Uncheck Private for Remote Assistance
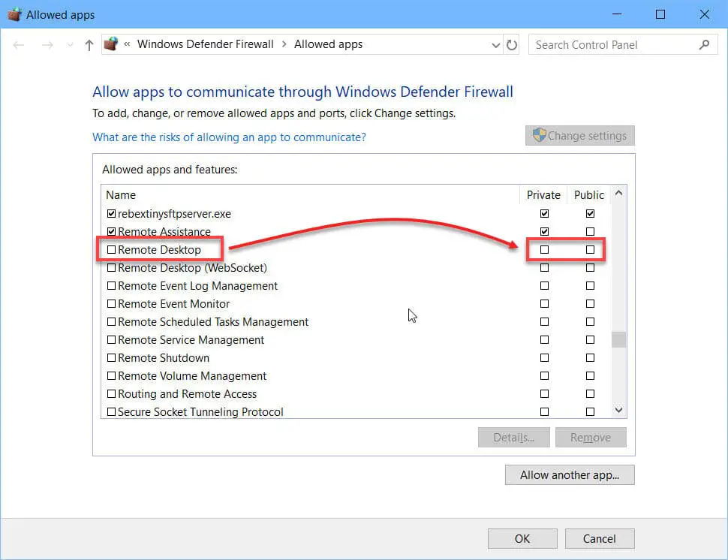Image resolution: width=728 pixels, height=560 pixels. [x=544, y=231]
